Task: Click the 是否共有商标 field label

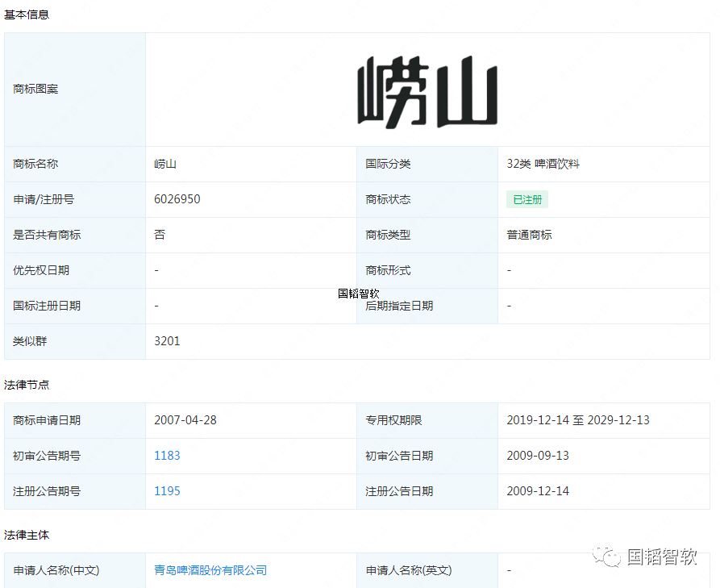Action: click(x=47, y=235)
